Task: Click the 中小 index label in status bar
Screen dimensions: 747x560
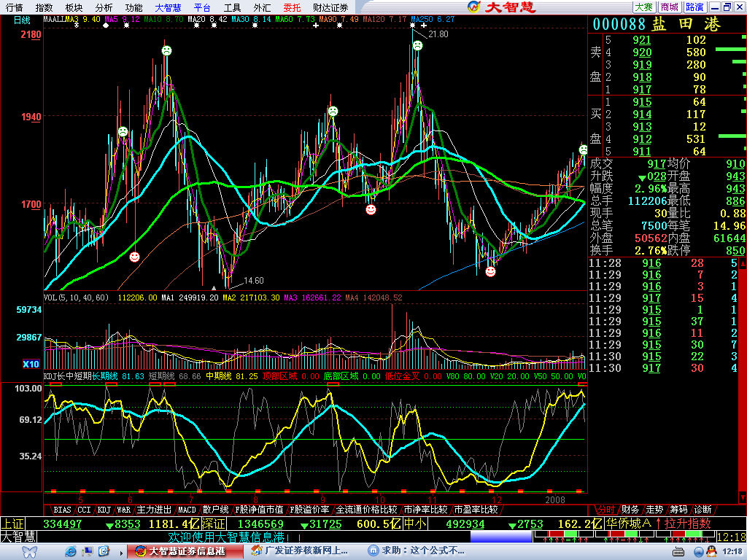Action: [x=415, y=524]
